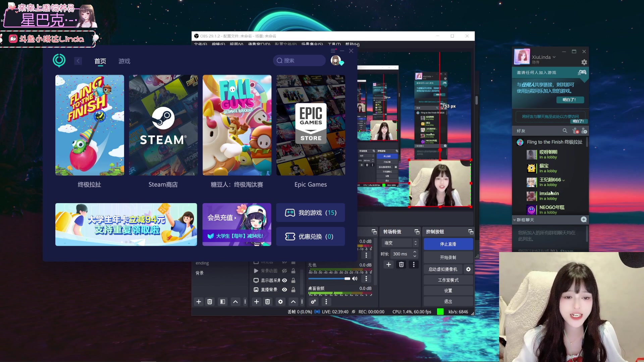Viewport: 644px width, 362px height.
Task: Unlock the 直播背景 source lock
Action: tap(293, 290)
